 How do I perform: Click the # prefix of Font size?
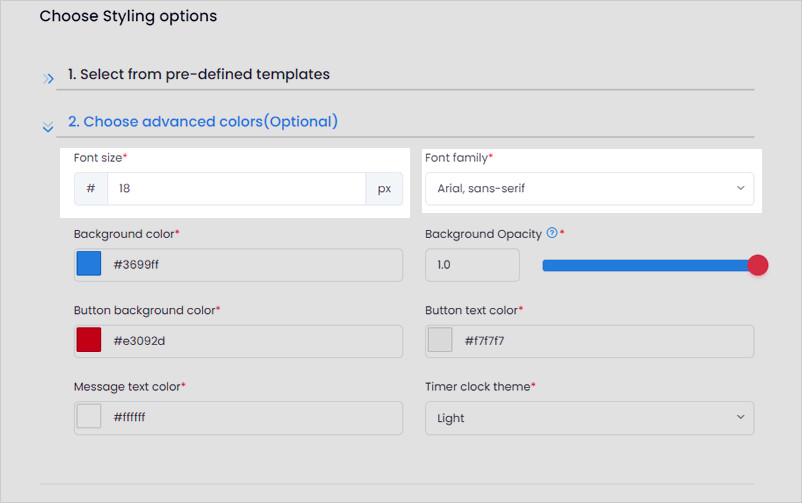(x=91, y=189)
